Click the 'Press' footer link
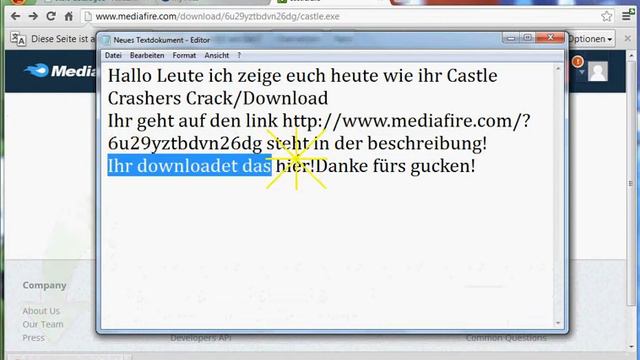The width and height of the screenshot is (640, 360). pos(33,338)
